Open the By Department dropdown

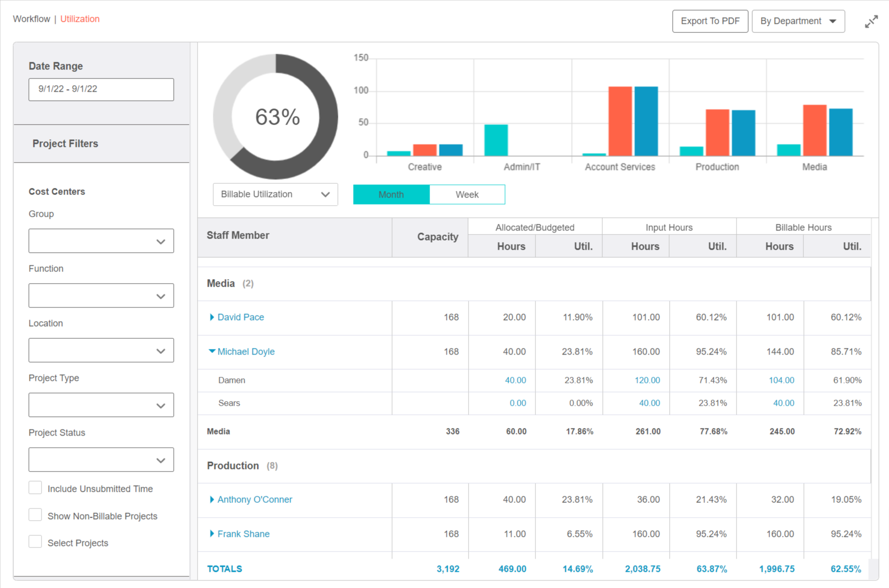[798, 21]
